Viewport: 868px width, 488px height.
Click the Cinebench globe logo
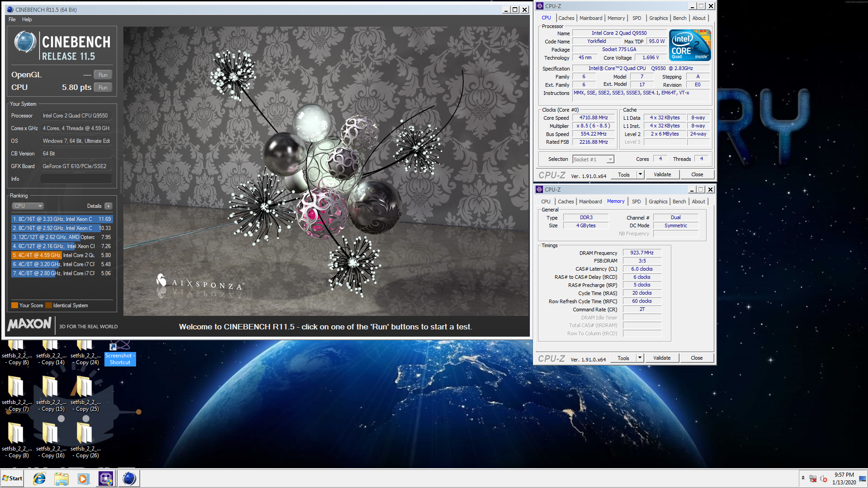(x=25, y=42)
